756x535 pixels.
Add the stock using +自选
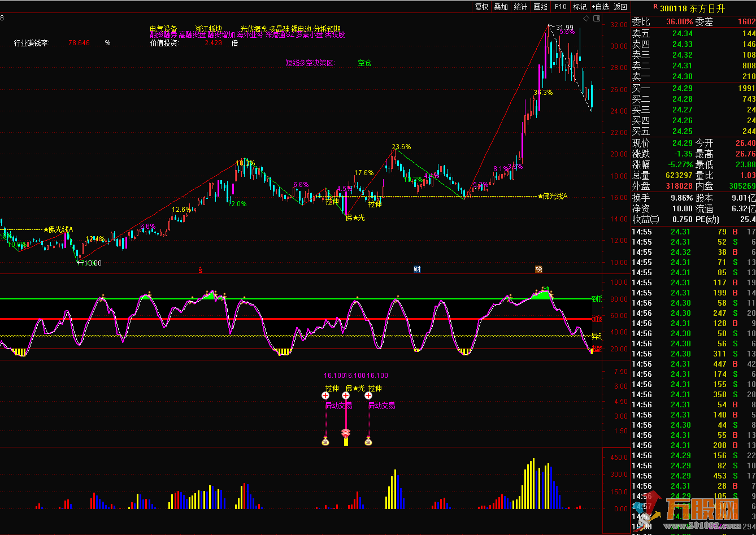pyautogui.click(x=600, y=7)
